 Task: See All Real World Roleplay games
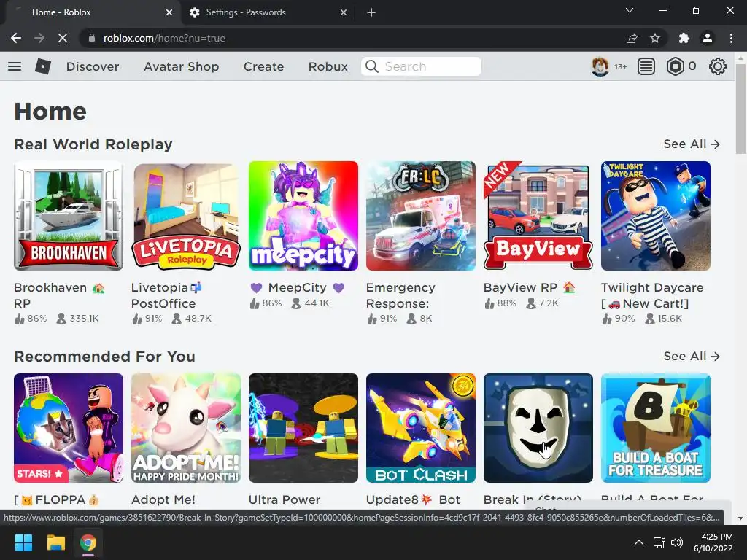point(692,144)
